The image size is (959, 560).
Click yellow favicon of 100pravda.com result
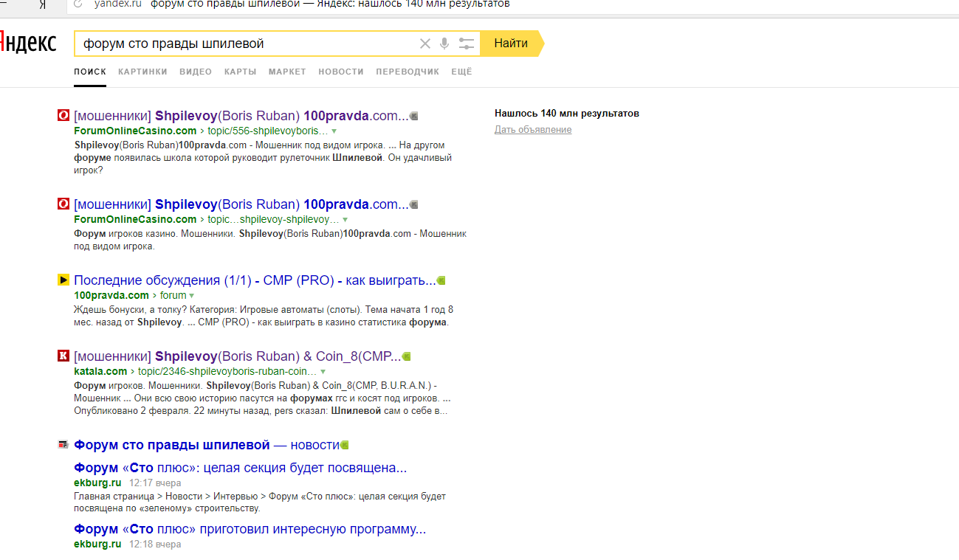63,280
